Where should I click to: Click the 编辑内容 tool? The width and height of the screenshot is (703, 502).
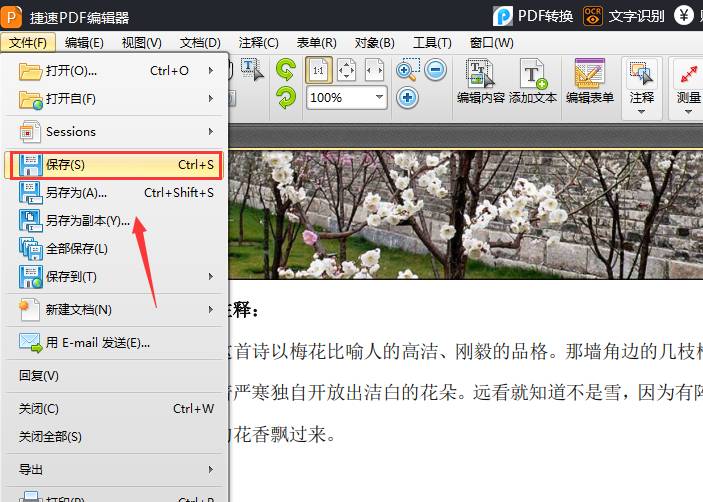click(x=481, y=82)
